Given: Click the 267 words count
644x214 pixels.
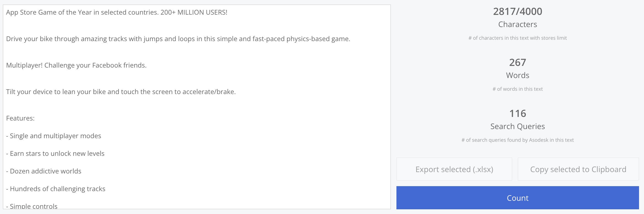Looking at the screenshot, I should point(517,63).
